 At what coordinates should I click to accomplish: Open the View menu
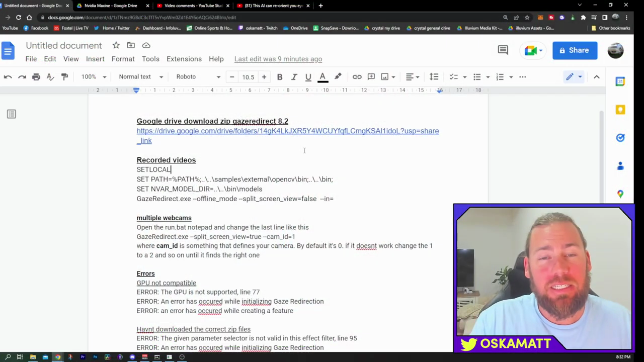point(71,59)
